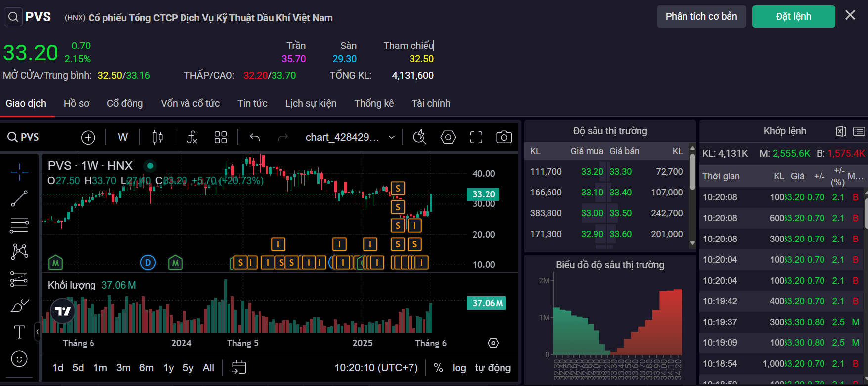
Task: Collapse the drawing toolbar with side arrow
Action: click(38, 332)
